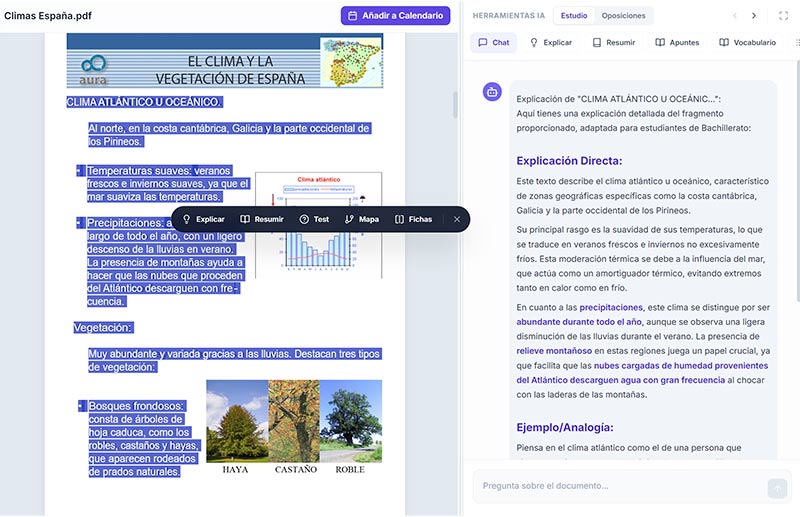Click the AI panel scrollbar on the right edge
Viewport: 800px width, 517px height.
coord(797,179)
